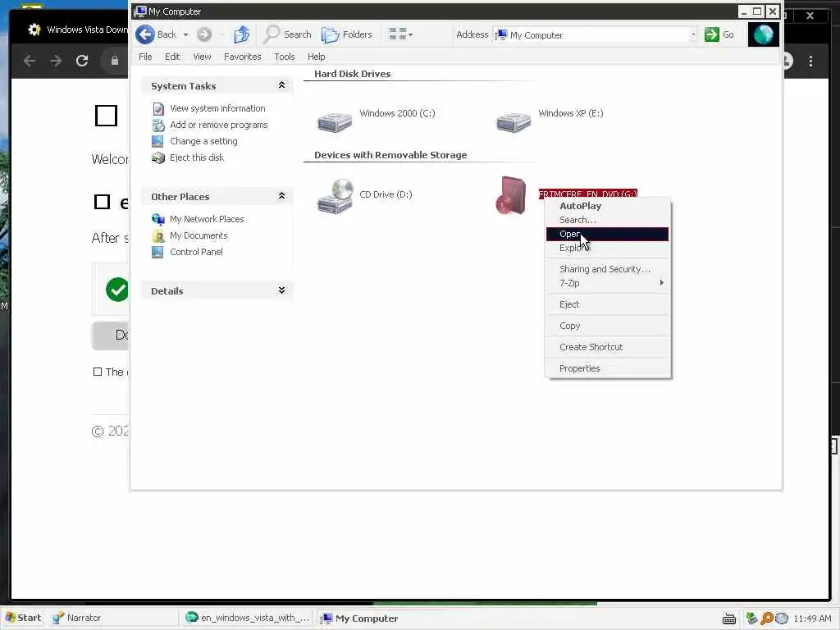The image size is (840, 630).
Task: Click View system information link
Action: point(217,108)
